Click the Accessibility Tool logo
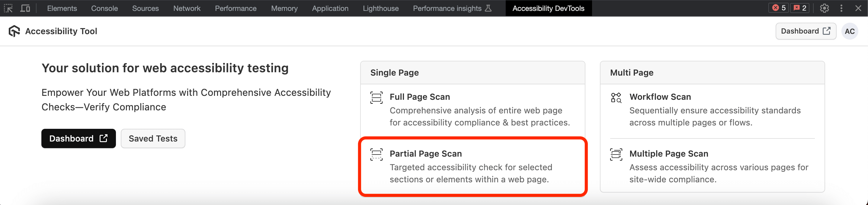This screenshot has width=868, height=205. 14,31
